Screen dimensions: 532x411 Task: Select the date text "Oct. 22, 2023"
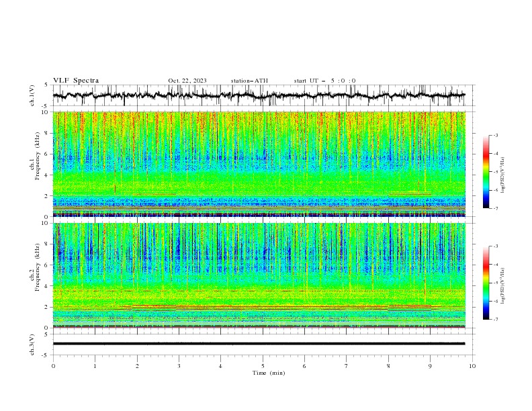pyautogui.click(x=187, y=81)
